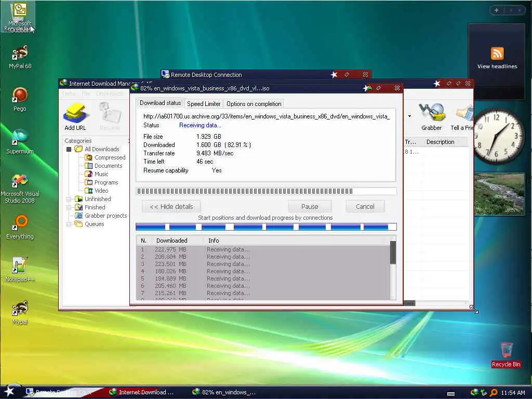The width and height of the screenshot is (532, 399).
Task: Expand the Unfinished tree node
Action: pos(69,199)
